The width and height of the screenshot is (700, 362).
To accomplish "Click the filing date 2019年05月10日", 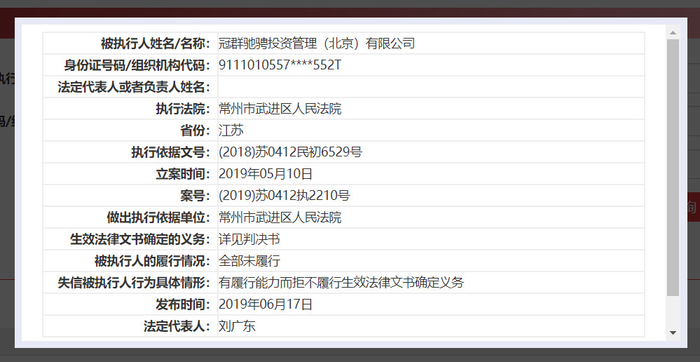I will click(266, 174).
